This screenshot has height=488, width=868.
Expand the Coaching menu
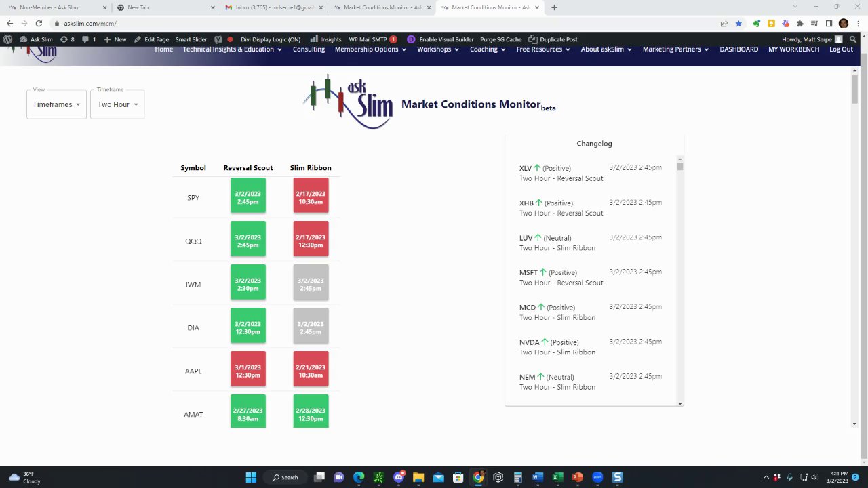tap(488, 49)
